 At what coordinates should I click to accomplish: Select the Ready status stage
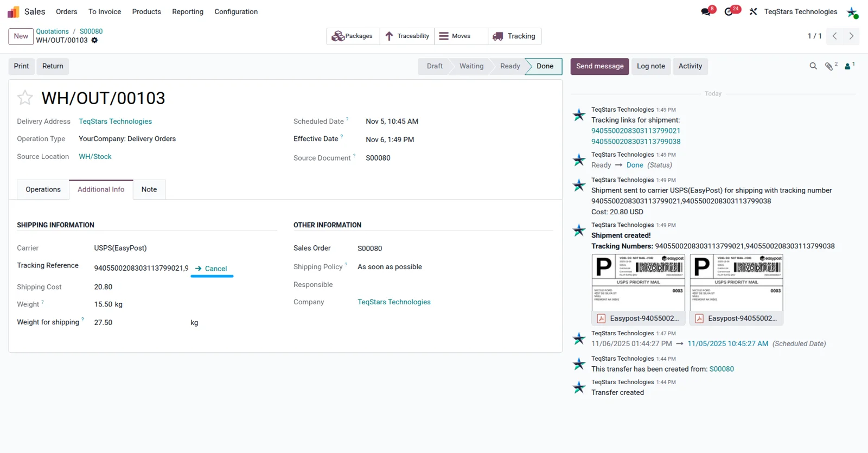(510, 66)
